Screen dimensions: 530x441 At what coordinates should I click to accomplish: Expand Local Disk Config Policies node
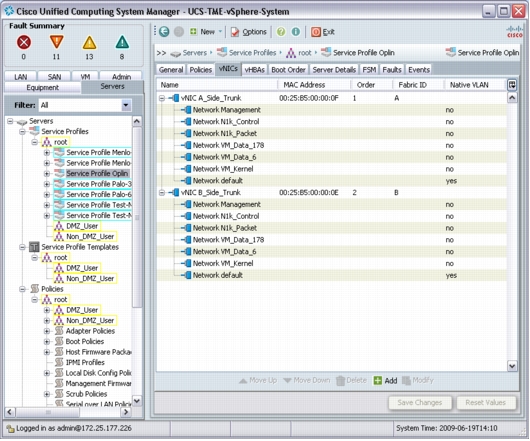(47, 373)
